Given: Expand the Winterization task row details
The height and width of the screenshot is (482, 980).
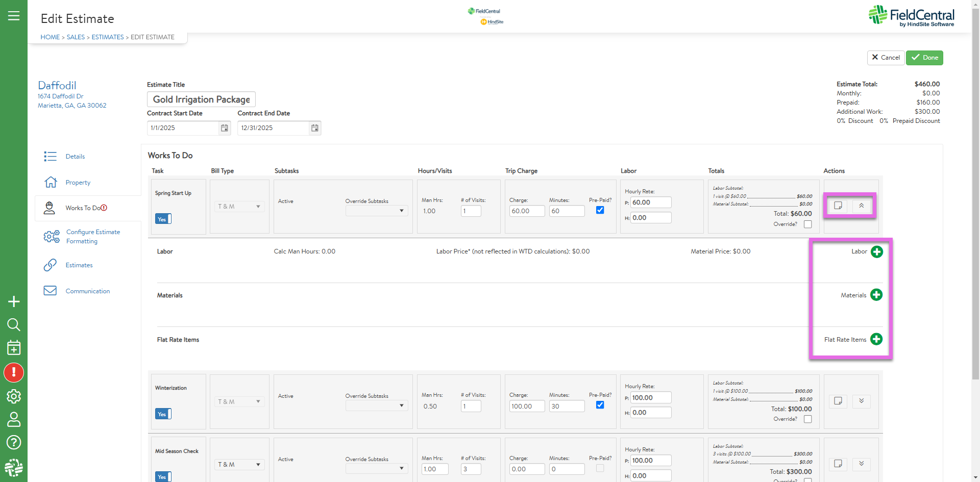Looking at the screenshot, I should click(x=861, y=401).
